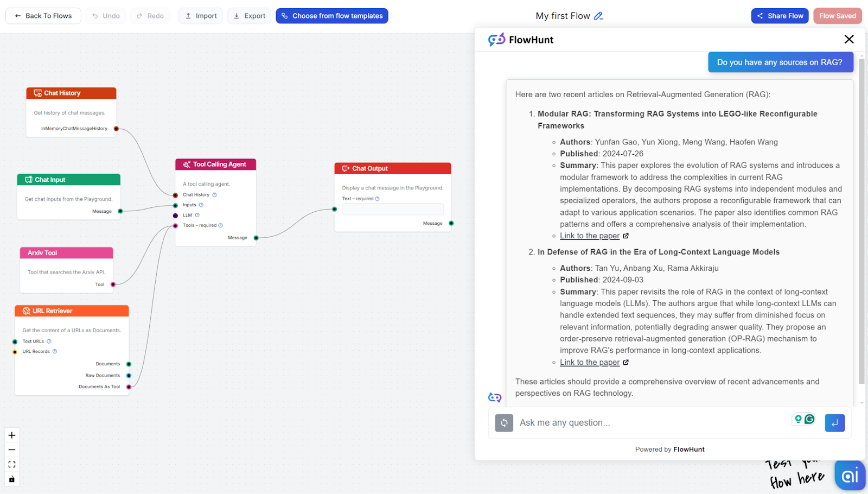
Task: Click agent Message output port
Action: point(256,238)
